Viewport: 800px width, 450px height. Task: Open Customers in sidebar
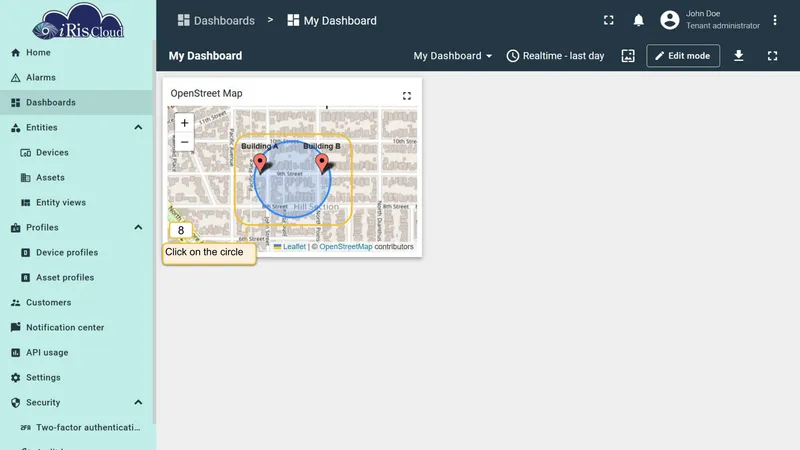point(77,303)
